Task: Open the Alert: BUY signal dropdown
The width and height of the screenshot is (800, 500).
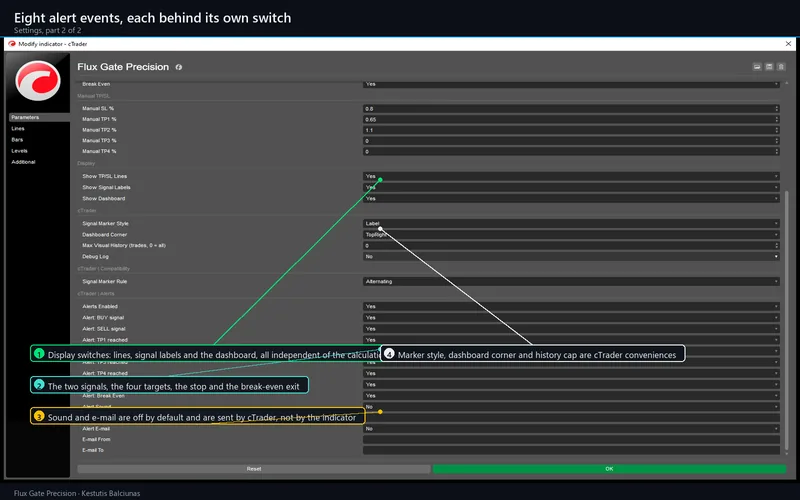Action: tap(571, 318)
